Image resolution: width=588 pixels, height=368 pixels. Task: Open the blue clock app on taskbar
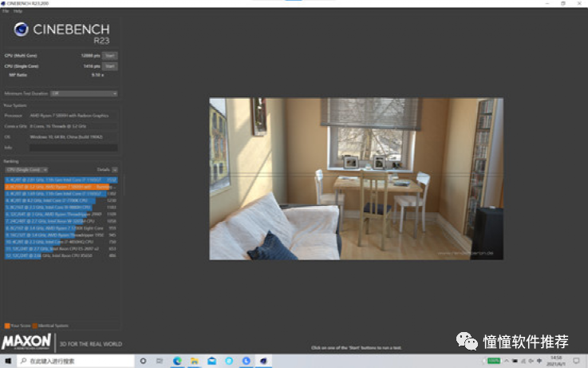[246, 361]
